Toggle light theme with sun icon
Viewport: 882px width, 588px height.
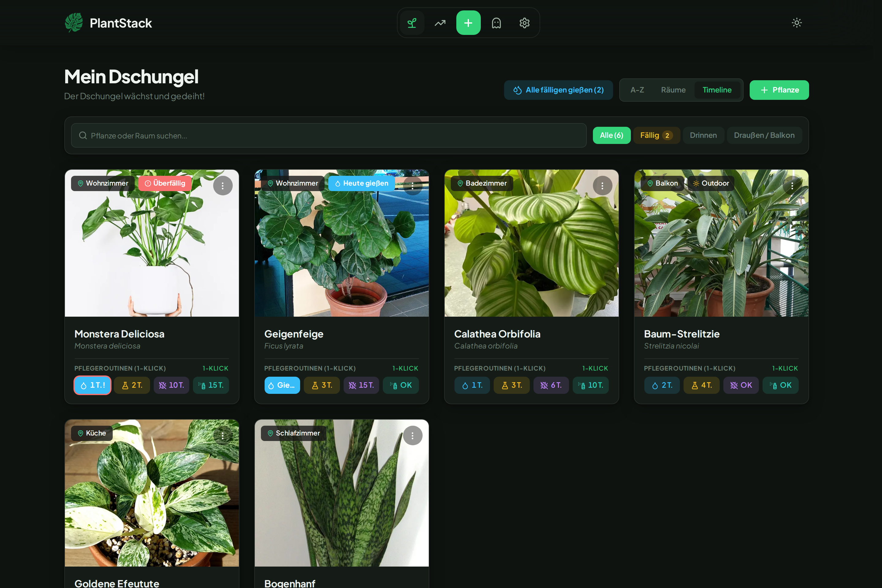coord(797,23)
